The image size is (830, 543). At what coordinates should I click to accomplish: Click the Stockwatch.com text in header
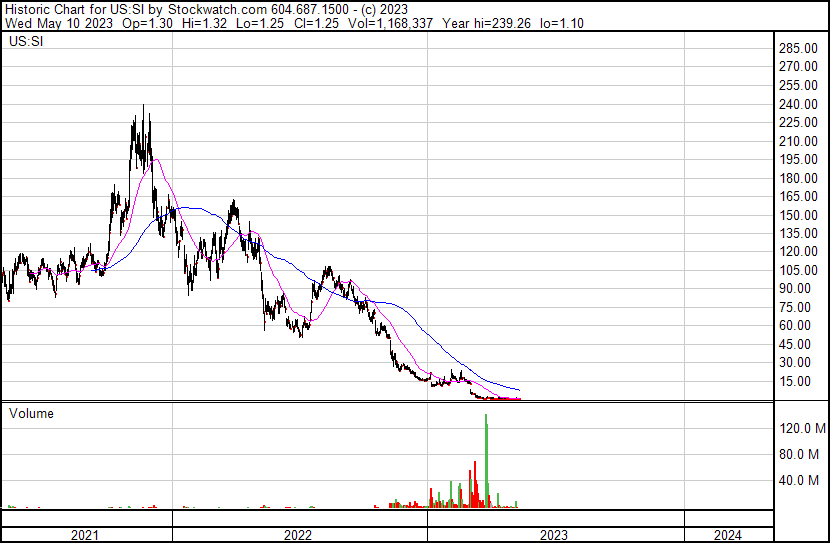point(208,9)
